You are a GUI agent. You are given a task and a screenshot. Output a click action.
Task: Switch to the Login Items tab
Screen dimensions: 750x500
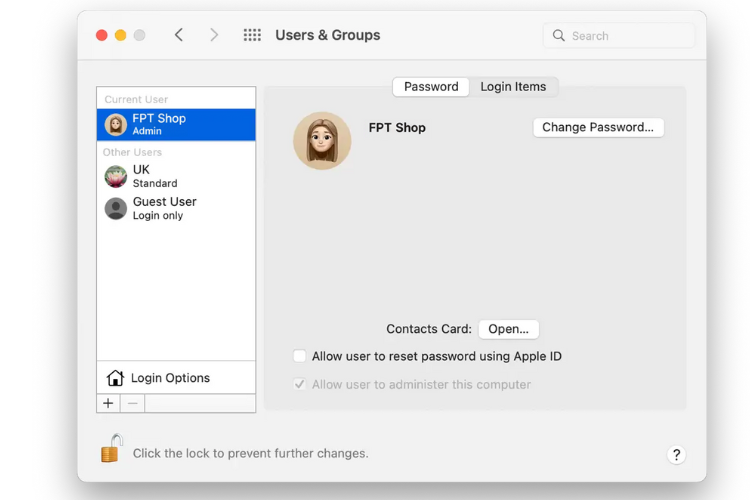(x=513, y=87)
